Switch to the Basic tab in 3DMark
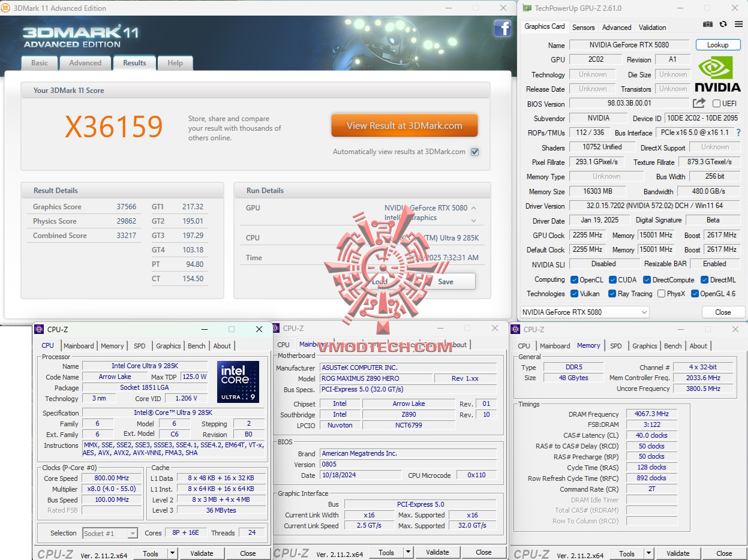Image resolution: width=748 pixels, height=560 pixels. [x=40, y=63]
